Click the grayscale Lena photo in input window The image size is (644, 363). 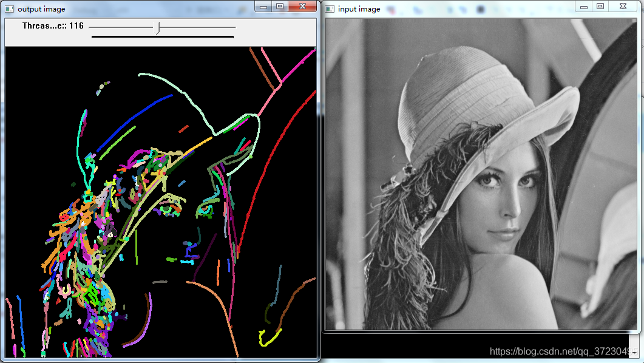[481, 174]
